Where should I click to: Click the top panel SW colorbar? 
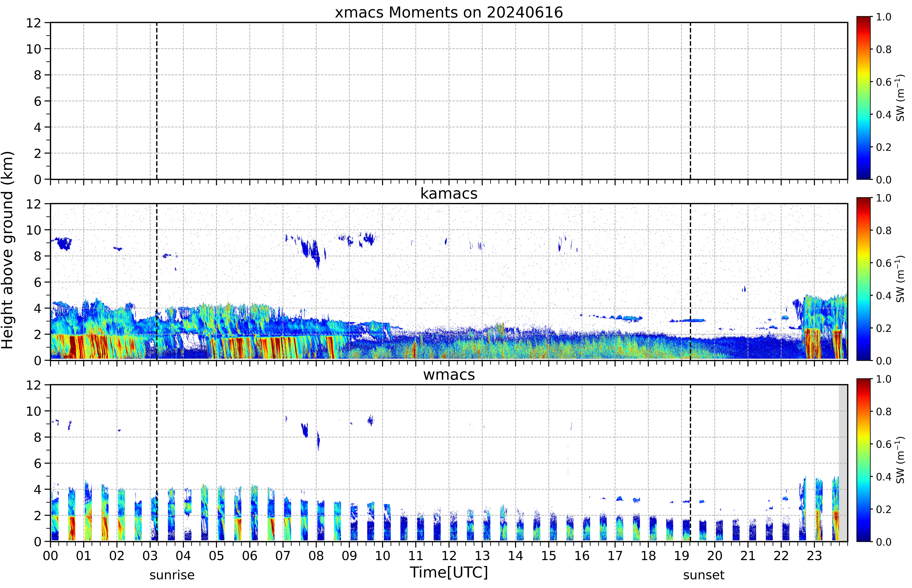pos(863,98)
